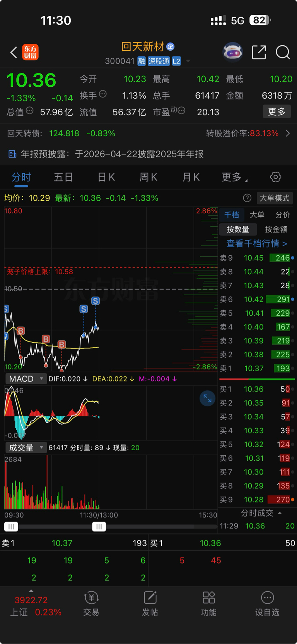Tap 买1 row at 10.36 in order book

[257, 389]
